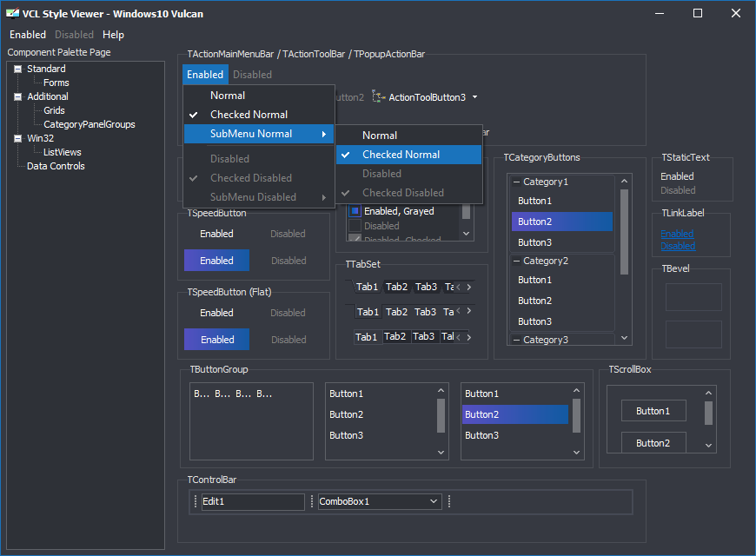Collapse Category1 in TCategoryButtons
This screenshot has width=756, height=556.
516,182
